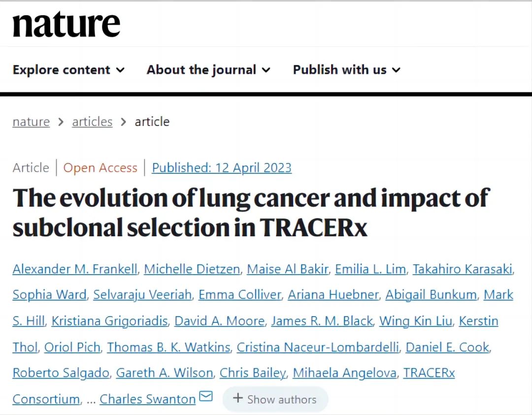Viewport: 532px width, 415px height.
Task: Open author Michelle Dietzen's profile
Action: (192, 269)
